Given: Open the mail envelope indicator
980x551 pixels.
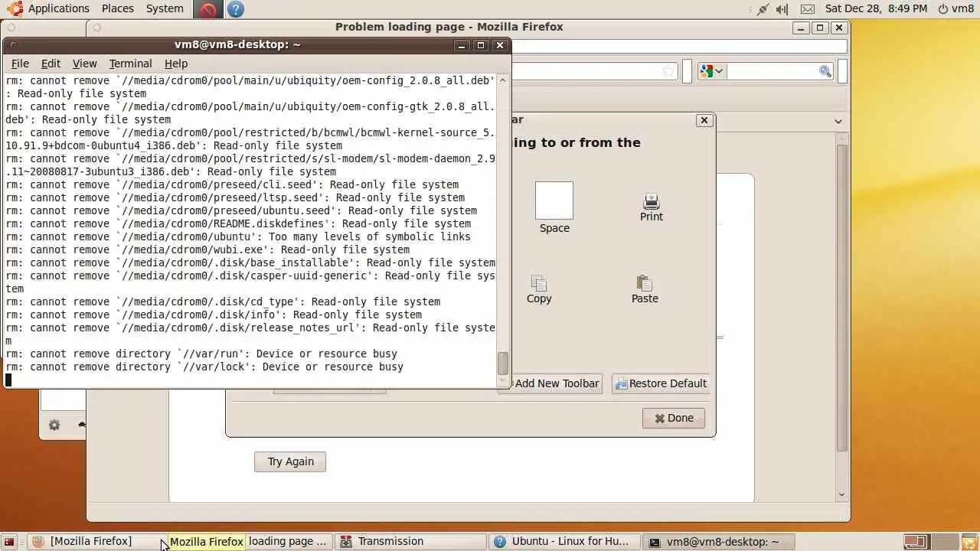Looking at the screenshot, I should [x=807, y=9].
